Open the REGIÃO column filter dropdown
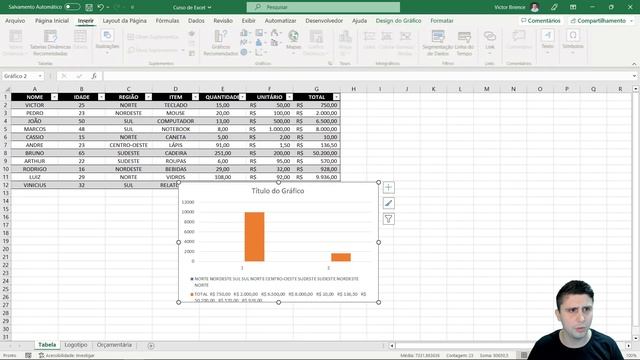Screen dimensions: 640x360 click(x=148, y=97)
